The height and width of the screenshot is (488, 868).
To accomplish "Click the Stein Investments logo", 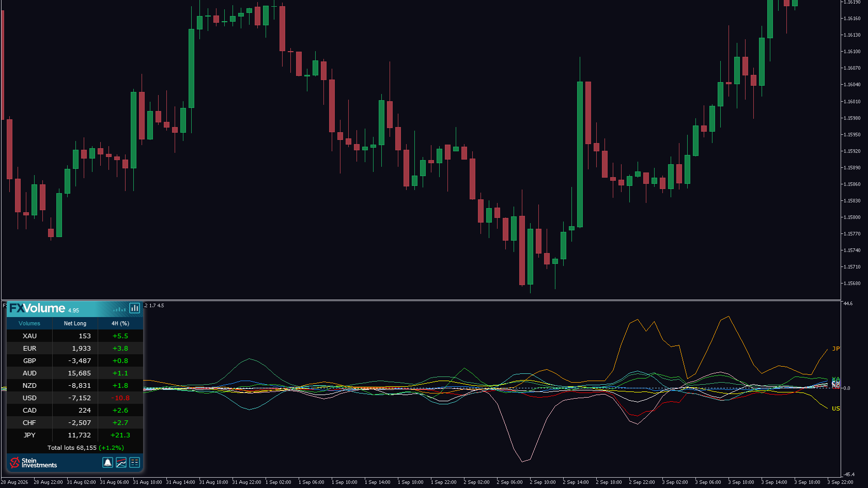I will pos(34,463).
